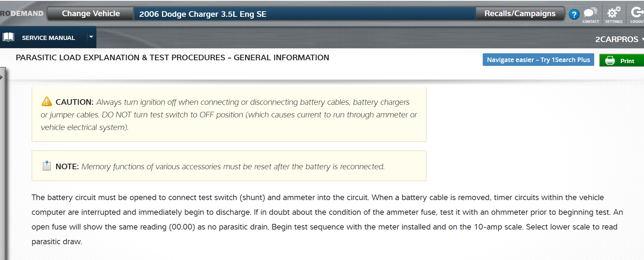Click Navigate easier – Try 1Search Plus
This screenshot has height=260, width=644.
tap(538, 60)
